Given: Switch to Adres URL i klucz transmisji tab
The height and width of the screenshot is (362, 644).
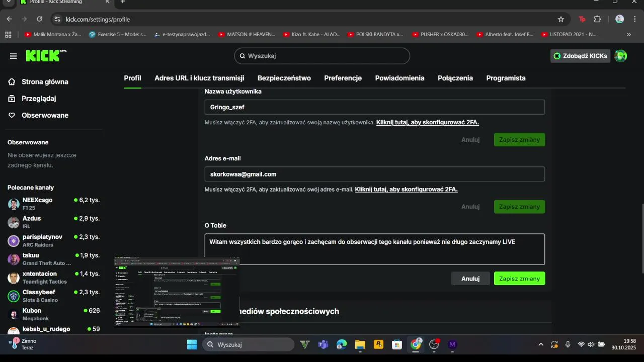Looking at the screenshot, I should pos(199,78).
